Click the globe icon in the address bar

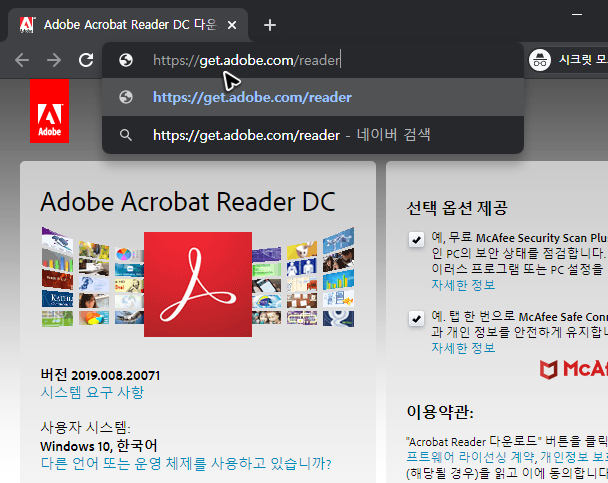point(126,60)
